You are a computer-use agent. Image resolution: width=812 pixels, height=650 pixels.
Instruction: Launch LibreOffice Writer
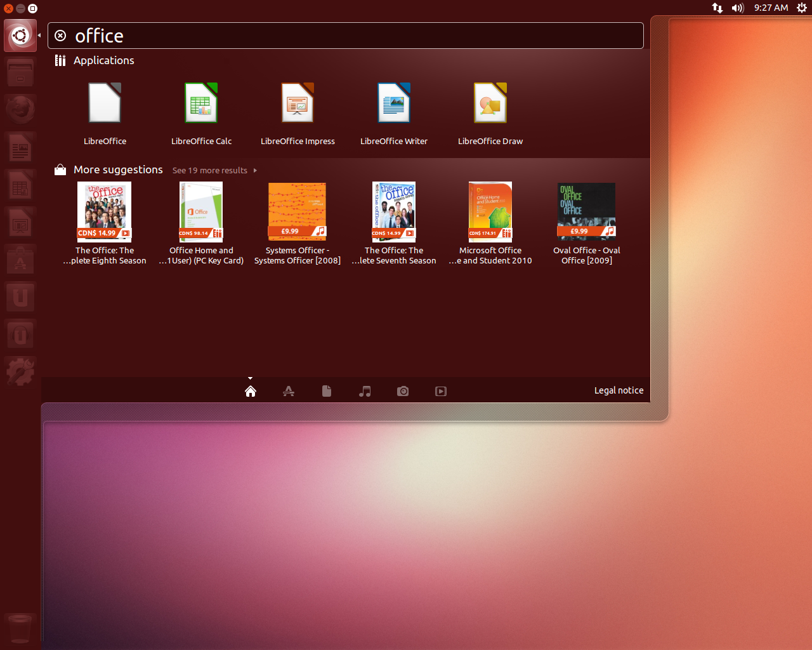click(394, 103)
